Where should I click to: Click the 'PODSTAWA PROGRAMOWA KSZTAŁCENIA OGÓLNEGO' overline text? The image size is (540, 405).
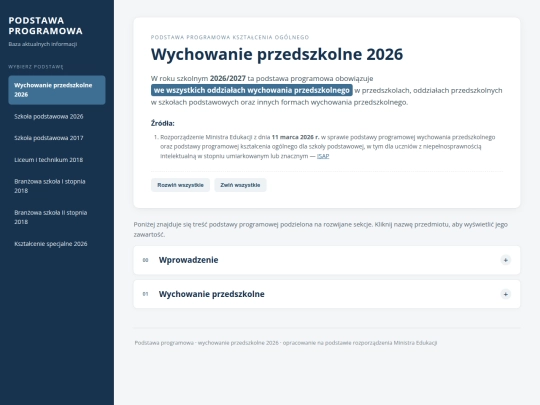(x=230, y=37)
